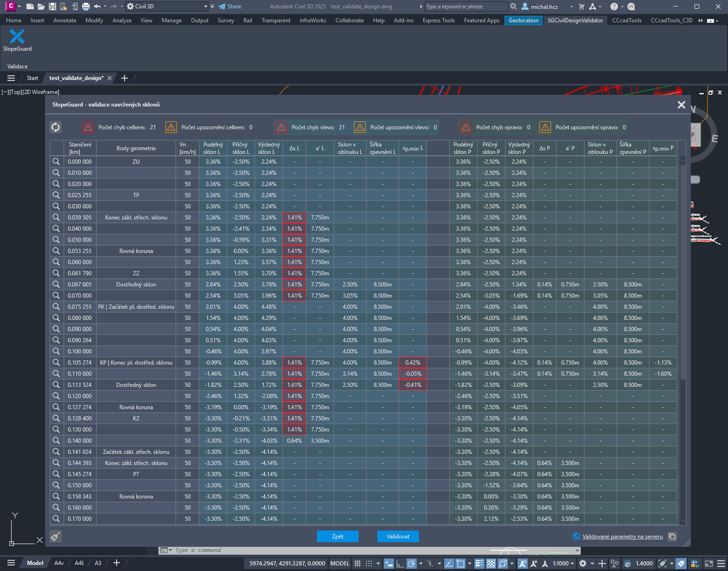
Task: Click the command line input field
Action: pyautogui.click(x=325, y=550)
